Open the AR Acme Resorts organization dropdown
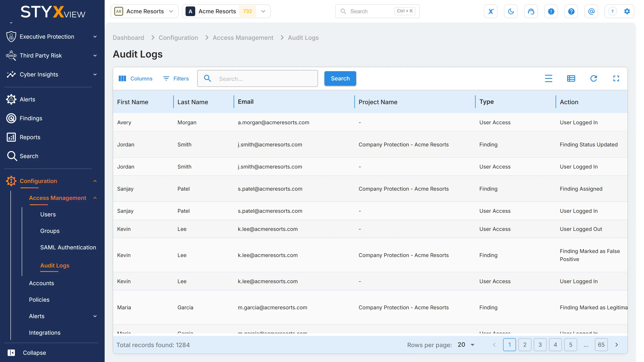Image resolution: width=644 pixels, height=362 pixels. [x=144, y=11]
